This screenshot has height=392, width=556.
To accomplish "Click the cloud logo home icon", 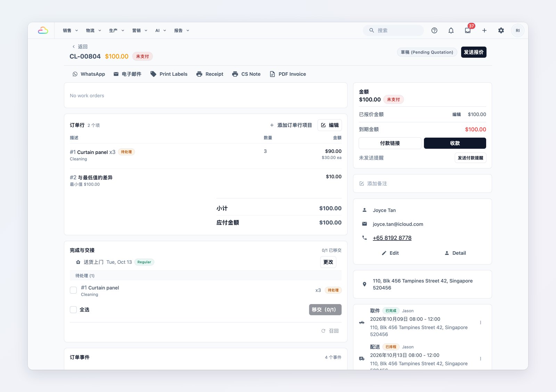I will [x=43, y=31].
